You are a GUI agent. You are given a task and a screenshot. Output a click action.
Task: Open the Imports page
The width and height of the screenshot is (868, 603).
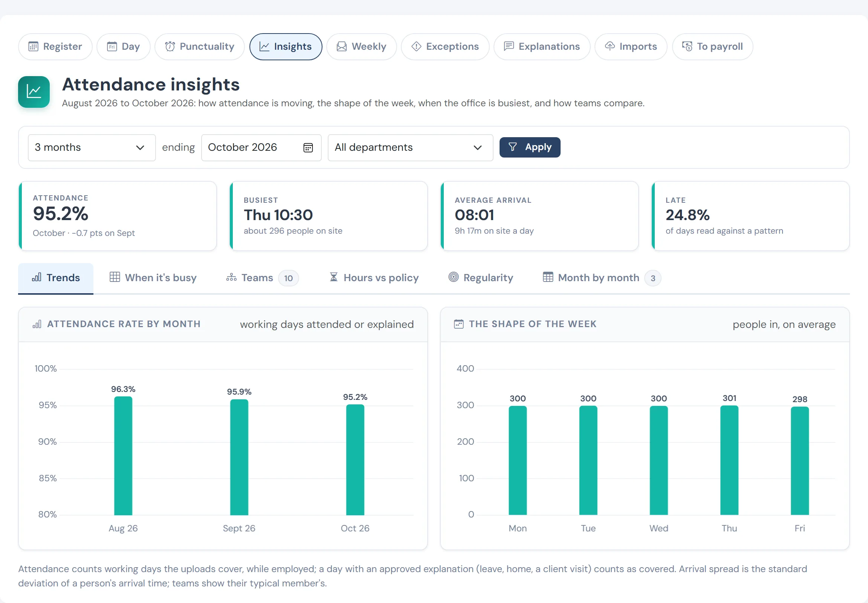631,46
